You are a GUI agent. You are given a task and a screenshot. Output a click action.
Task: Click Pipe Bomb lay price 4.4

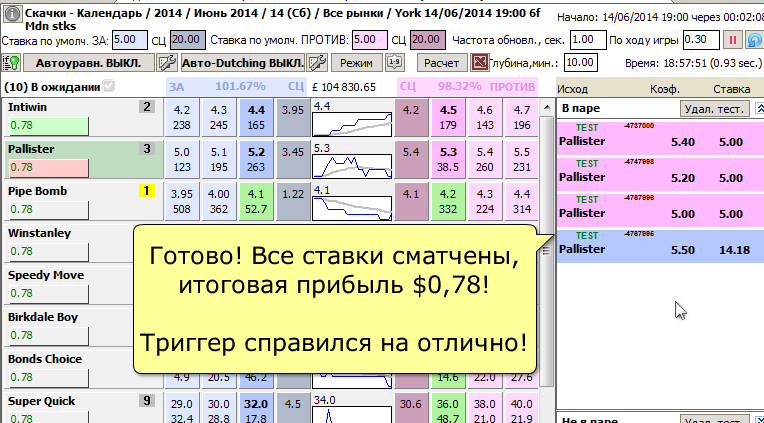point(522,201)
